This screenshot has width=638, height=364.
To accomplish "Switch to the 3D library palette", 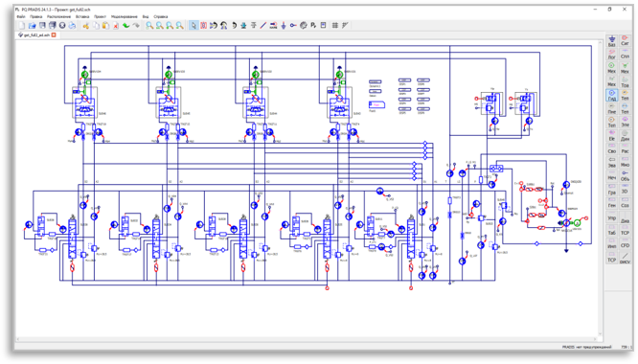I will [625, 189].
